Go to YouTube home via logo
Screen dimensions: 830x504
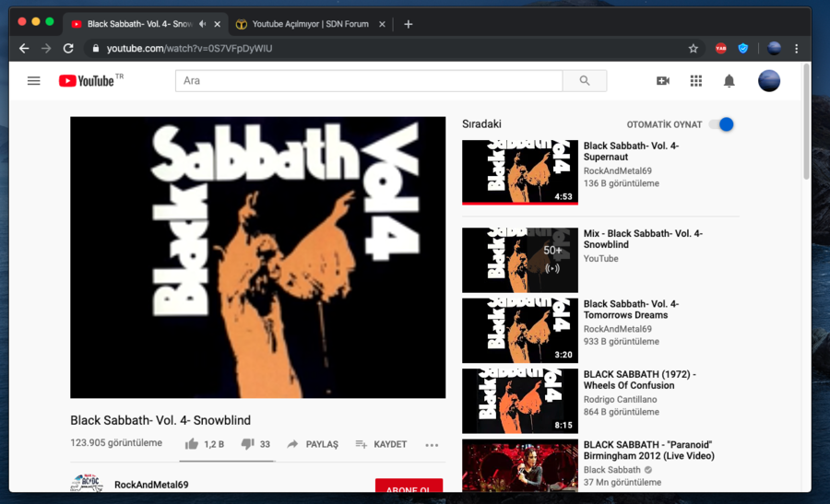pos(87,81)
